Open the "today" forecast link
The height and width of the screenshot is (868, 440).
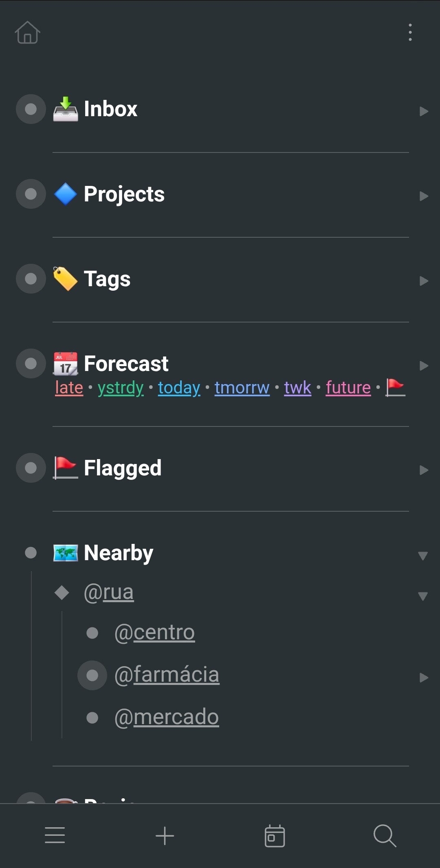179,388
